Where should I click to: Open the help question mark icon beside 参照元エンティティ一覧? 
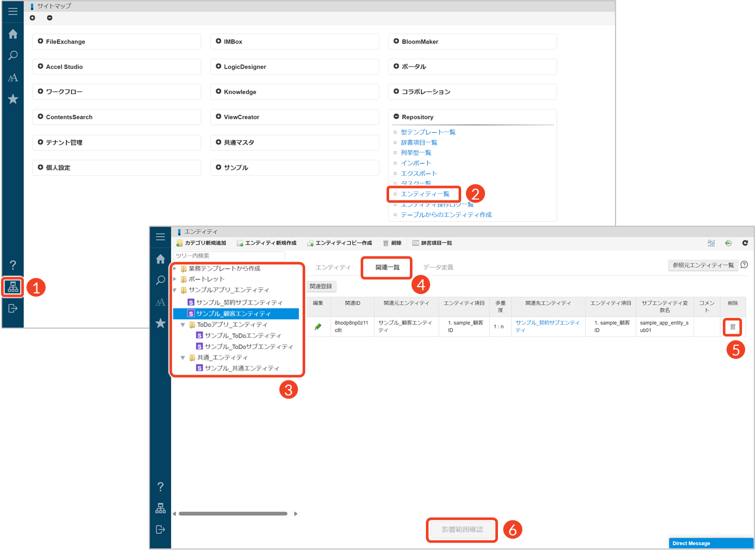(744, 265)
